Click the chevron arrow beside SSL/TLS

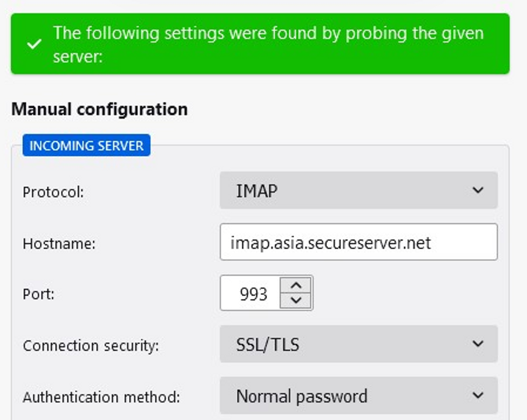478,344
